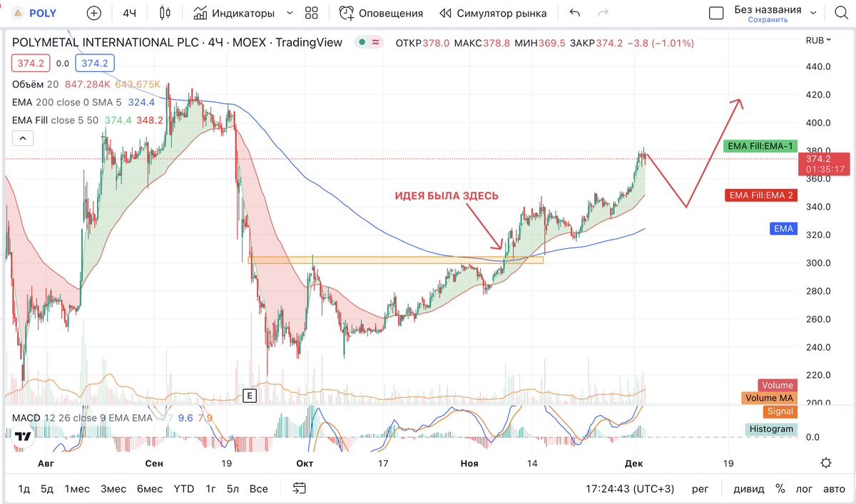Viewport: 856px width, 504px height.
Task: Undo the last chart action
Action: click(x=575, y=14)
